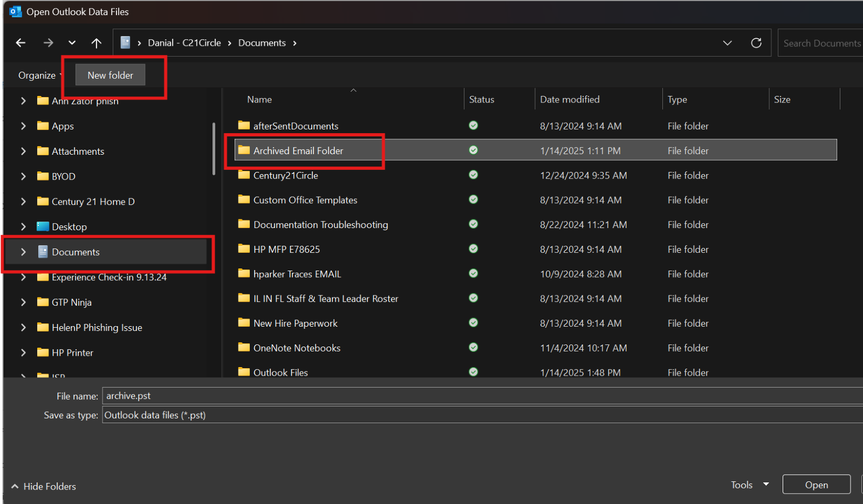This screenshot has height=504, width=863.
Task: Click the New folder button
Action: [x=110, y=75]
